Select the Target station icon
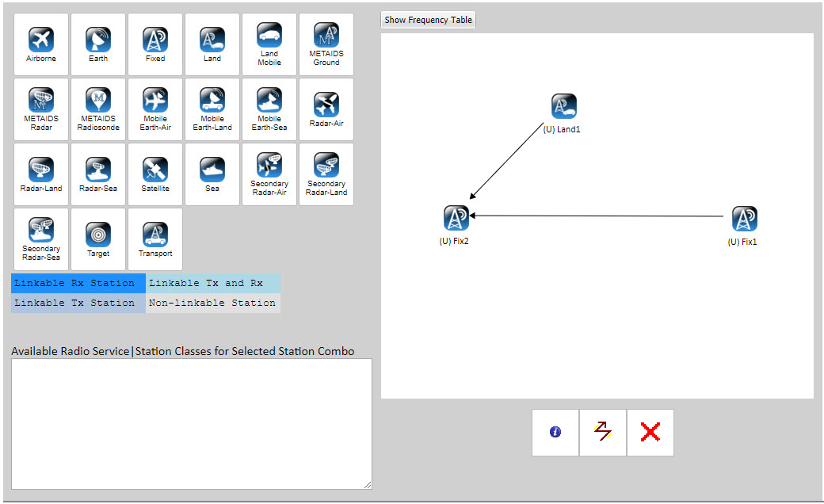This screenshot has height=504, width=824. (x=97, y=233)
